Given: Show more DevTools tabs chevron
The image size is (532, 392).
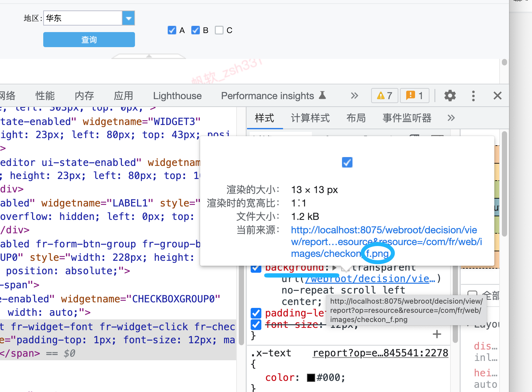Looking at the screenshot, I should coord(354,96).
